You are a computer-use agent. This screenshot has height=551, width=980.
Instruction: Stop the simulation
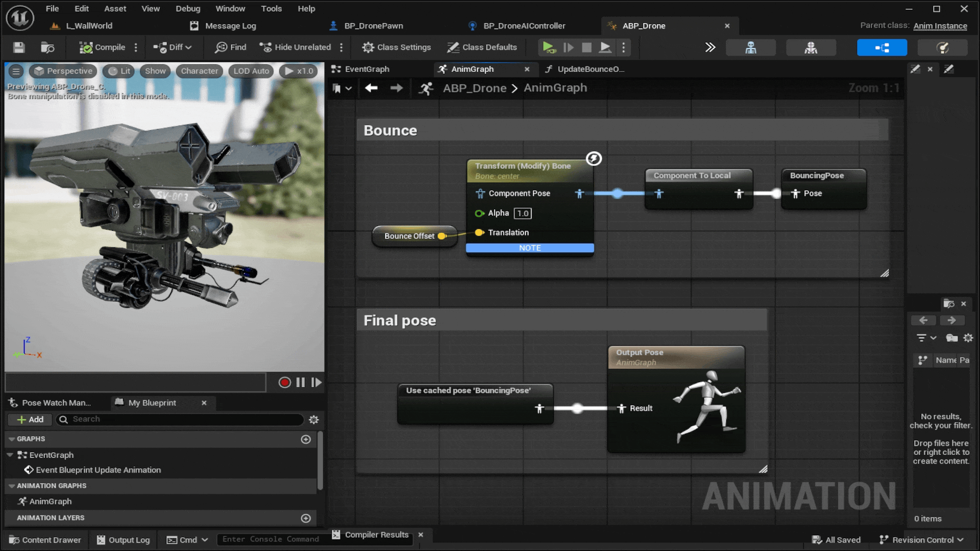click(587, 47)
